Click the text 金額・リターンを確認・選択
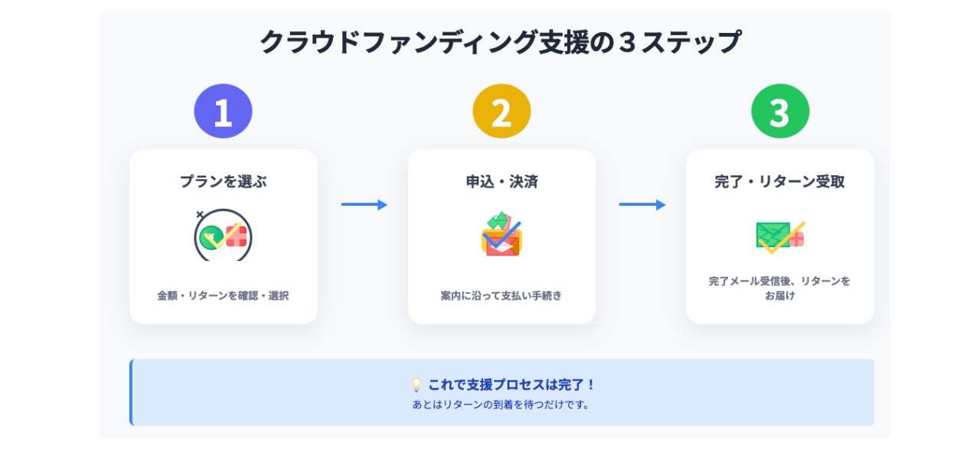This screenshot has height=459, width=980. 223,295
